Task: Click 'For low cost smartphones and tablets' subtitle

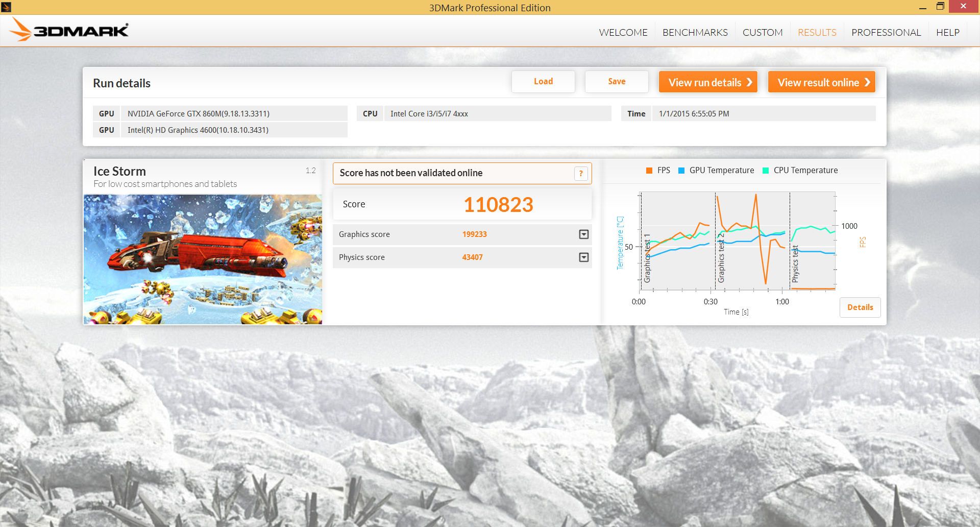Action: (x=165, y=184)
